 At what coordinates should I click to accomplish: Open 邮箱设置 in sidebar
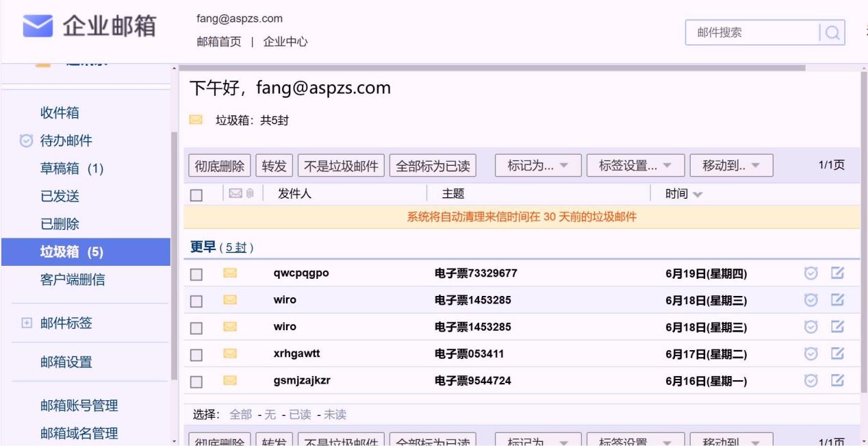[66, 362]
